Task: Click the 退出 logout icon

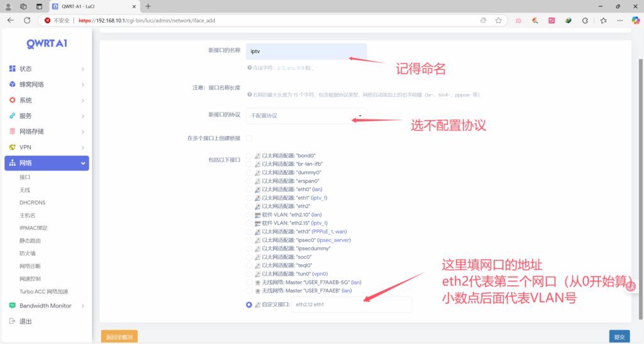Action: coord(13,321)
